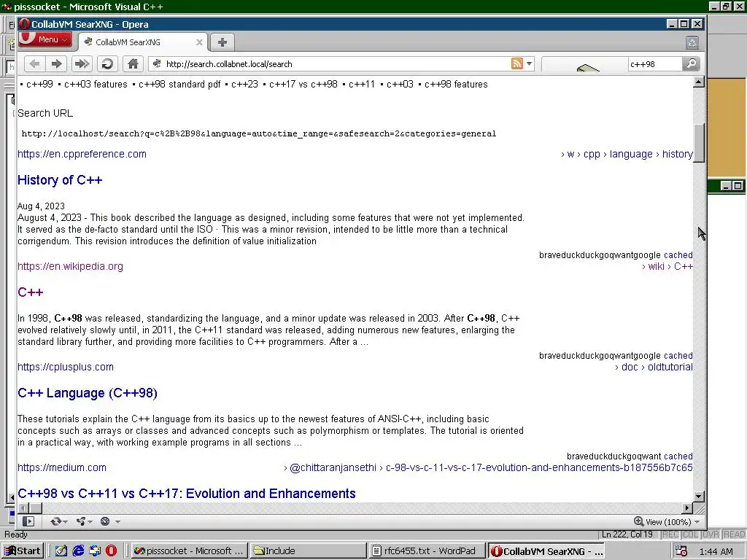Reload the page with the Reload icon
Viewport: 747px width, 560px height.
pos(108,64)
